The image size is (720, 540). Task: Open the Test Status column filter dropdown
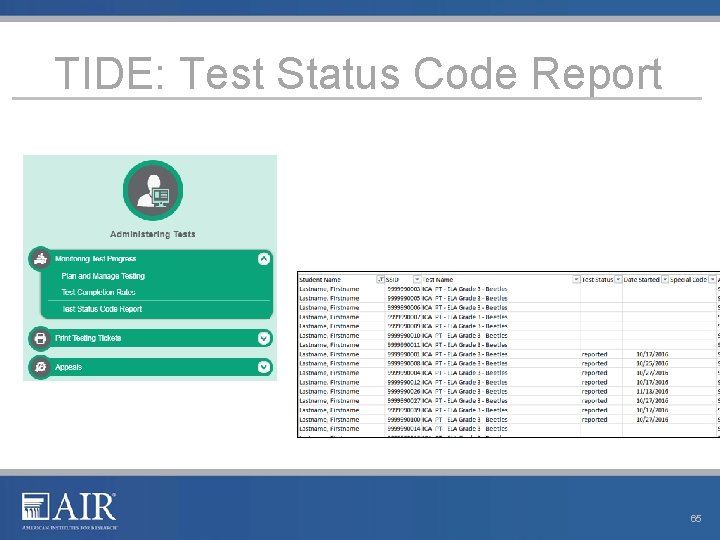(x=618, y=279)
